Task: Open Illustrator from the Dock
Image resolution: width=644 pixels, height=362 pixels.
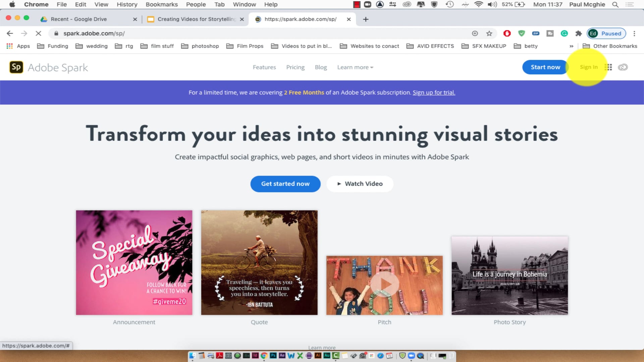Action: click(317, 356)
